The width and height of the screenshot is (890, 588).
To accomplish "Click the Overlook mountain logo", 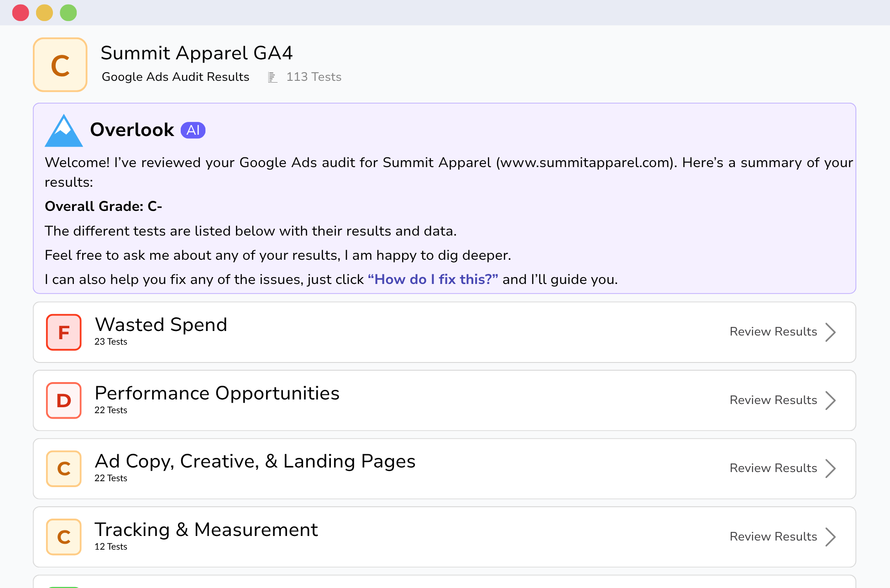I will point(64,131).
